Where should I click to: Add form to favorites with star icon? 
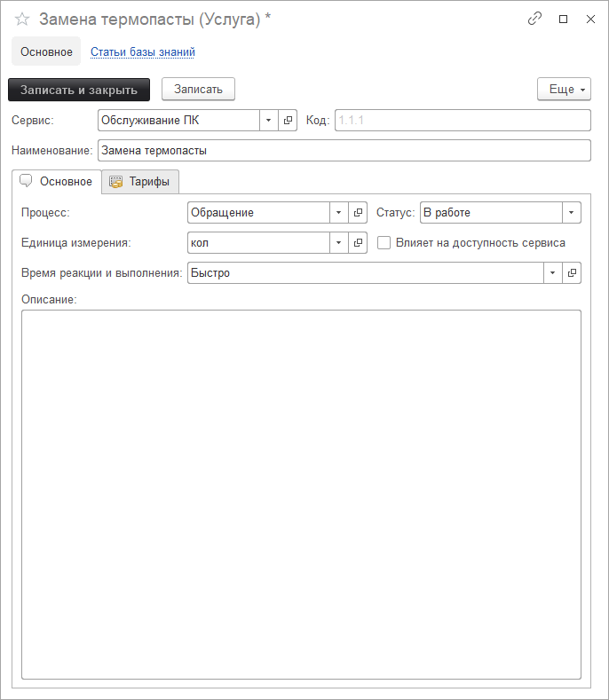point(22,19)
